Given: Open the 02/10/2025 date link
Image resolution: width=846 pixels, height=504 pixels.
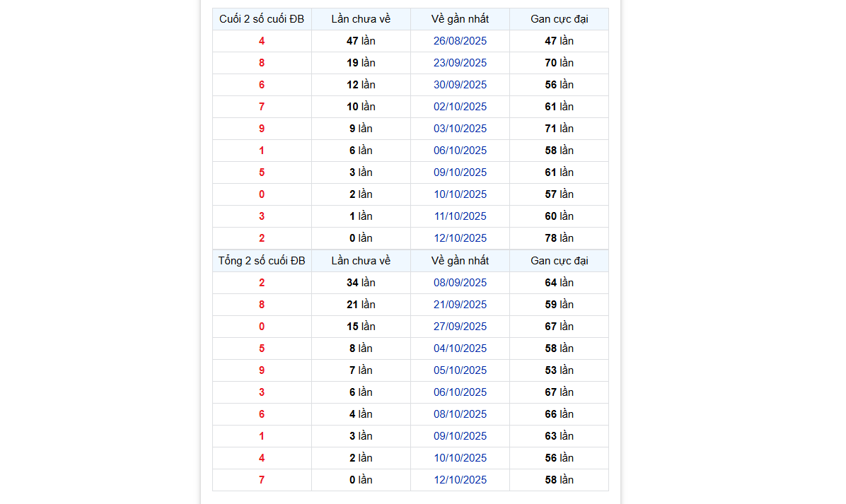Looking at the screenshot, I should [460, 107].
